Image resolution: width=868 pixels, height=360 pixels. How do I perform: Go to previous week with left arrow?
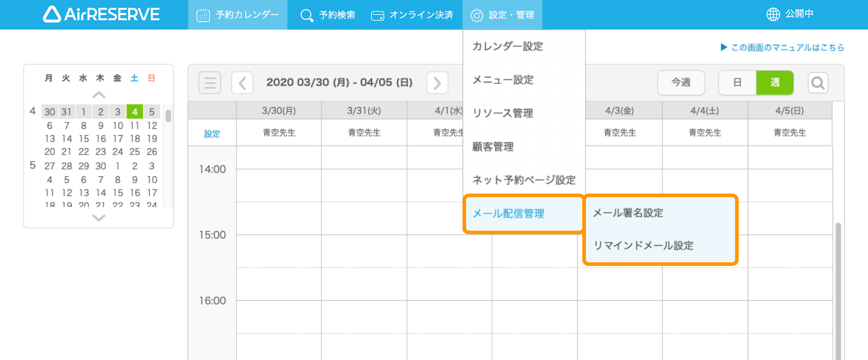tap(242, 83)
